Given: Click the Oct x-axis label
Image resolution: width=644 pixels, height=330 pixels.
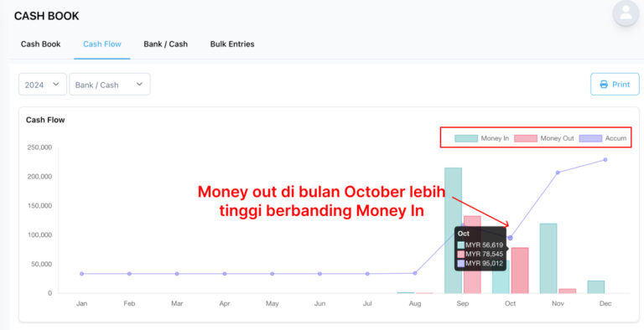Looking at the screenshot, I should click(510, 304).
